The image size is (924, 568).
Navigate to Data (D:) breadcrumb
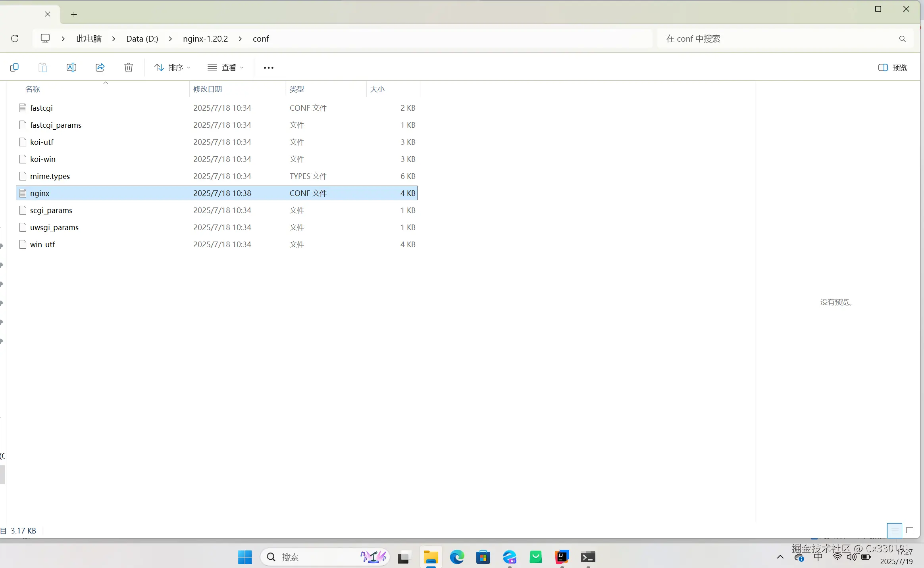[142, 39]
